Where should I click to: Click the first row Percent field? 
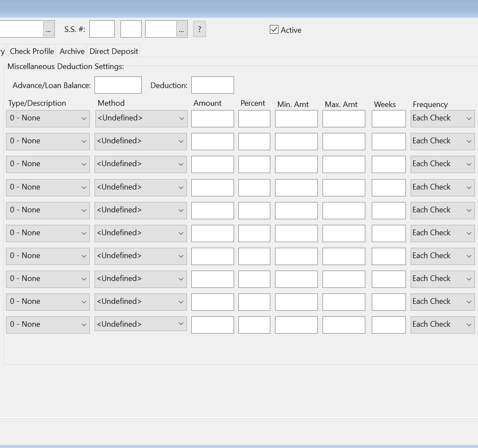(x=254, y=119)
